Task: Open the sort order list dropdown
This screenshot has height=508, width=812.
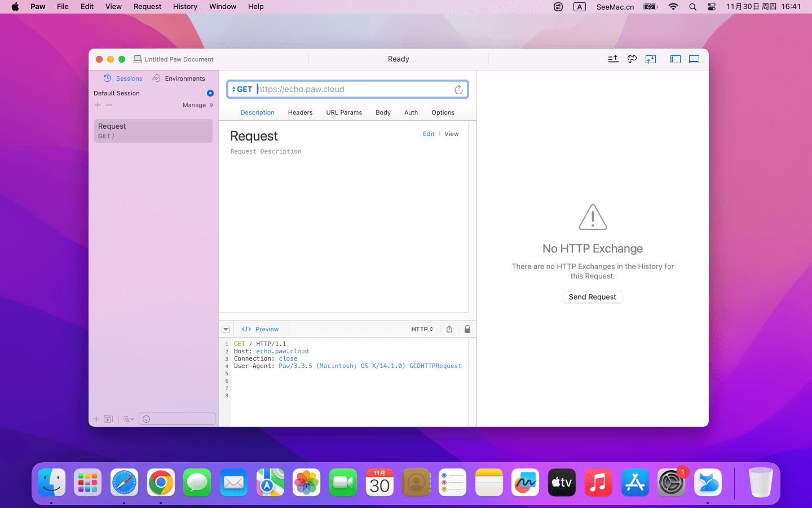Action: click(129, 419)
